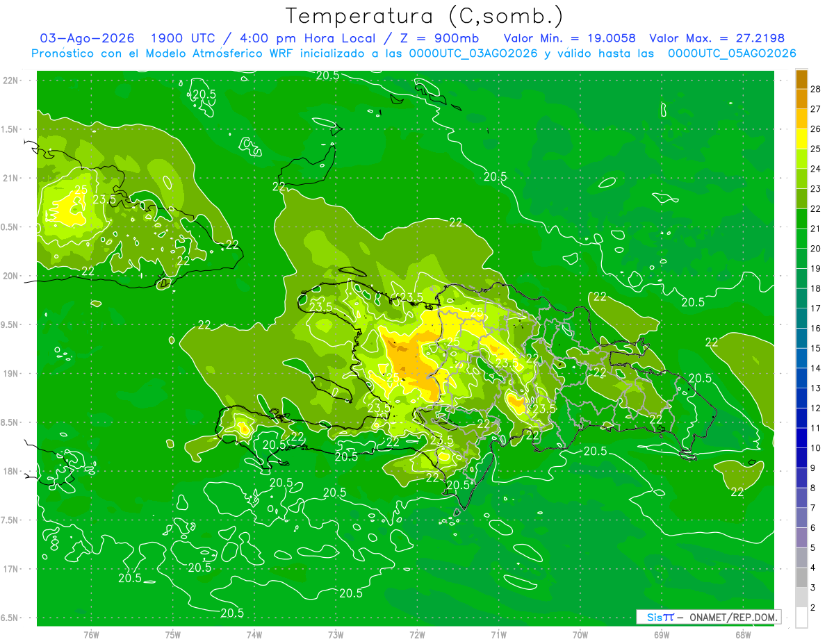This screenshot has width=834, height=644.
Task: Pick the purple swatch between 5 and 6 on the scale
Action: 801,538
